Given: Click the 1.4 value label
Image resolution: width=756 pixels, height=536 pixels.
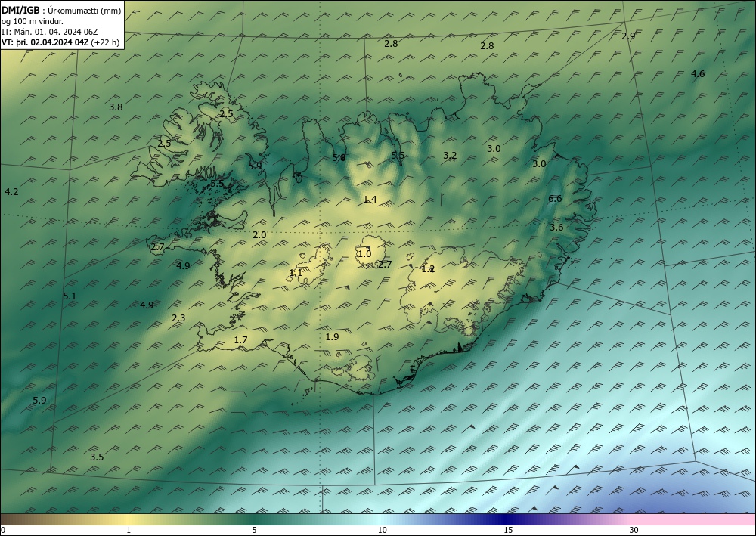Looking at the screenshot, I should click(370, 199).
